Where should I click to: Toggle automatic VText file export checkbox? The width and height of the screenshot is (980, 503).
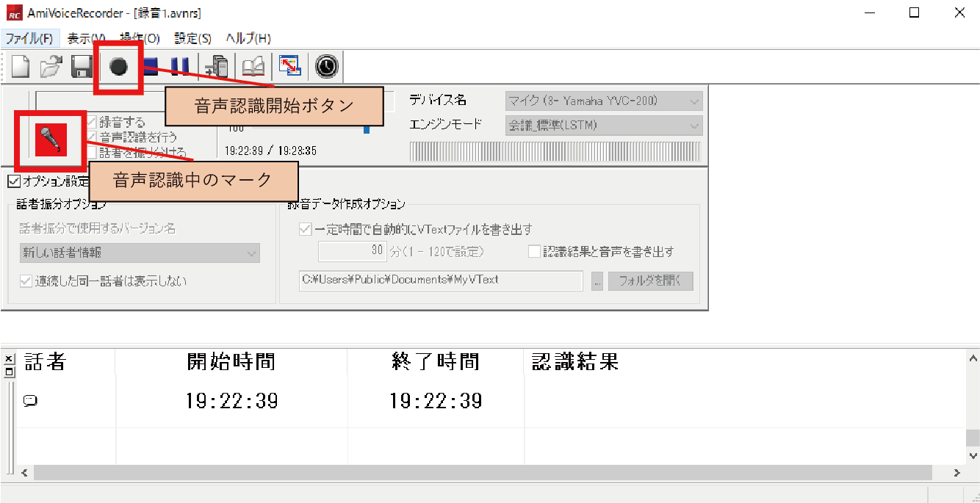[306, 229]
